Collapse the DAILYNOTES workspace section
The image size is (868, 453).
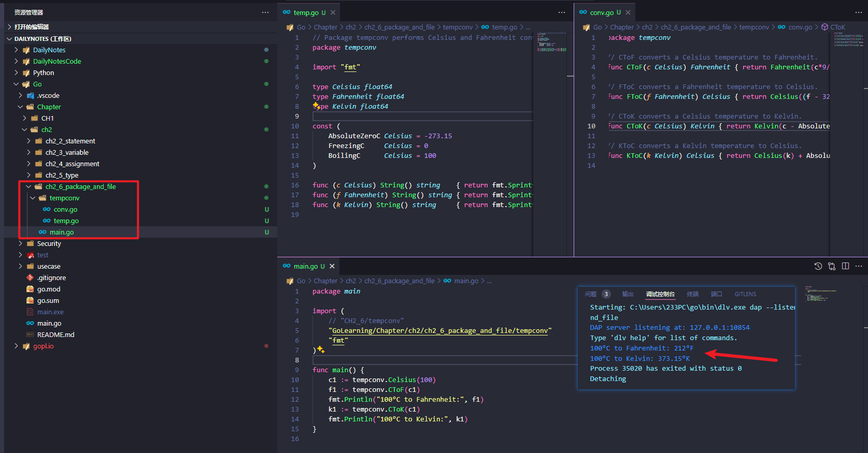10,39
